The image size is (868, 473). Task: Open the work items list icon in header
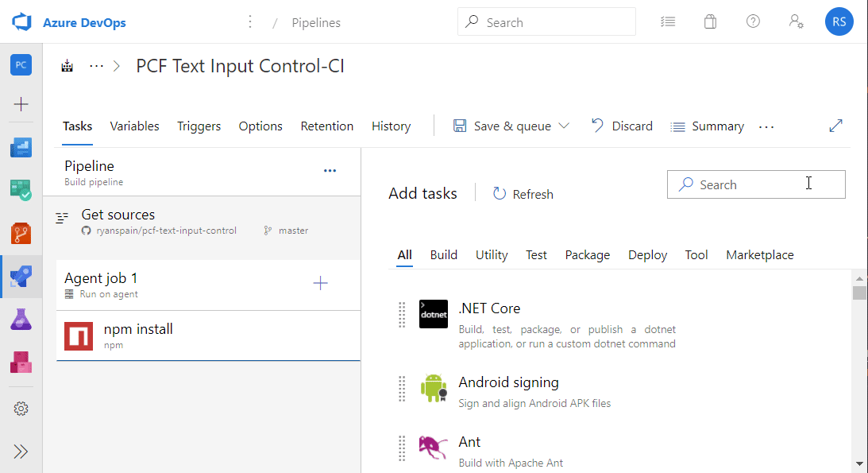coord(668,21)
